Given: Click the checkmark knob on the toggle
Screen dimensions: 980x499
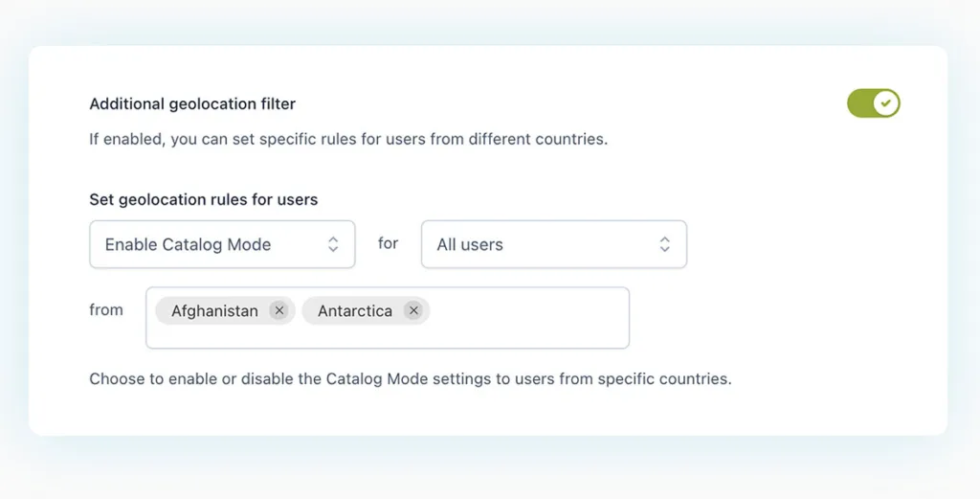Looking at the screenshot, I should click(x=887, y=103).
